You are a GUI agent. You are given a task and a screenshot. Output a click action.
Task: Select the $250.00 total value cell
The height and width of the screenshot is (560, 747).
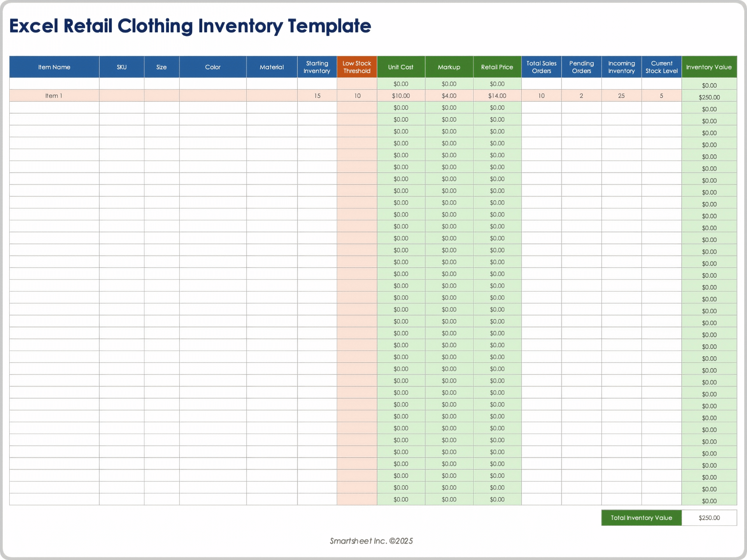[709, 518]
